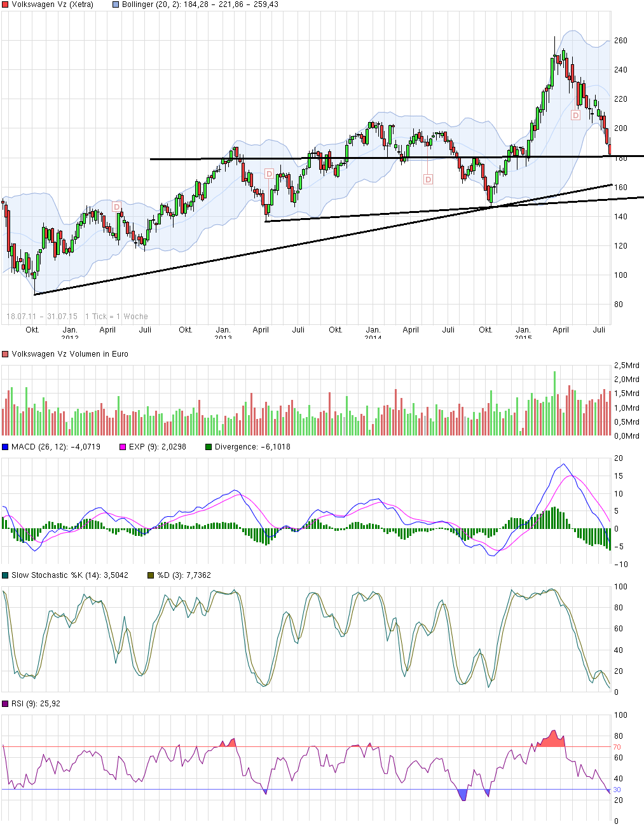The image size is (644, 829).
Task: Click the D dividend marker near April 2013
Action: click(269, 174)
